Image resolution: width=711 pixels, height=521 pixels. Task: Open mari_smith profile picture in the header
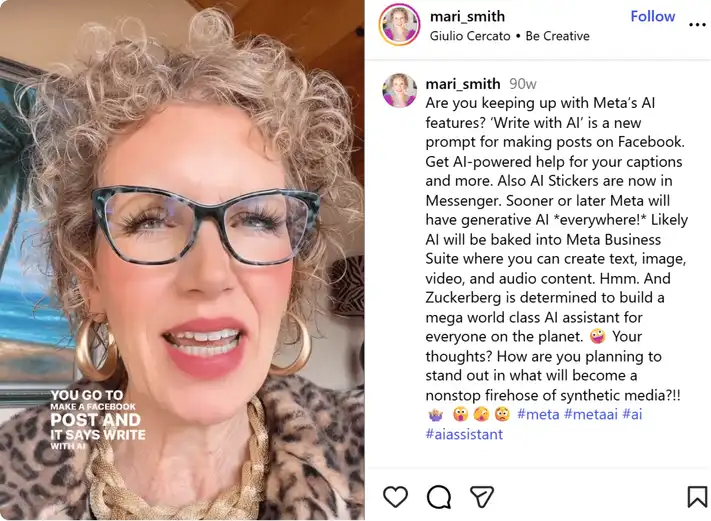point(399,24)
